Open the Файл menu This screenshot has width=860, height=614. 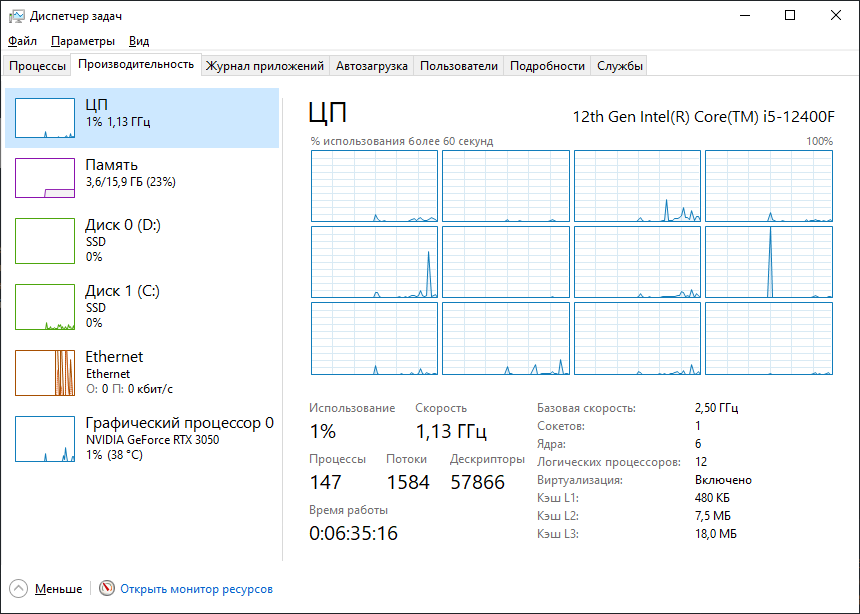22,41
